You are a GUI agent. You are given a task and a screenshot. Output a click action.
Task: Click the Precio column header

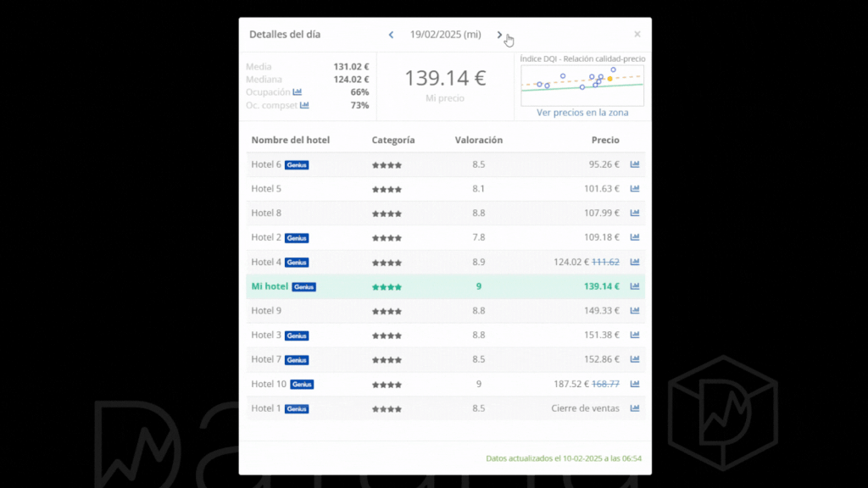pyautogui.click(x=605, y=140)
